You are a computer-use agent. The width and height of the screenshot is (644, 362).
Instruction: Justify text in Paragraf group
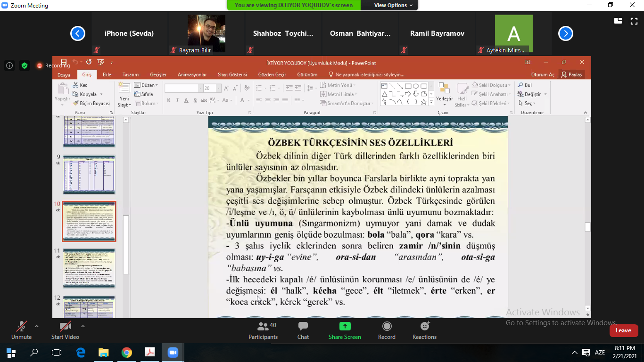(x=286, y=100)
